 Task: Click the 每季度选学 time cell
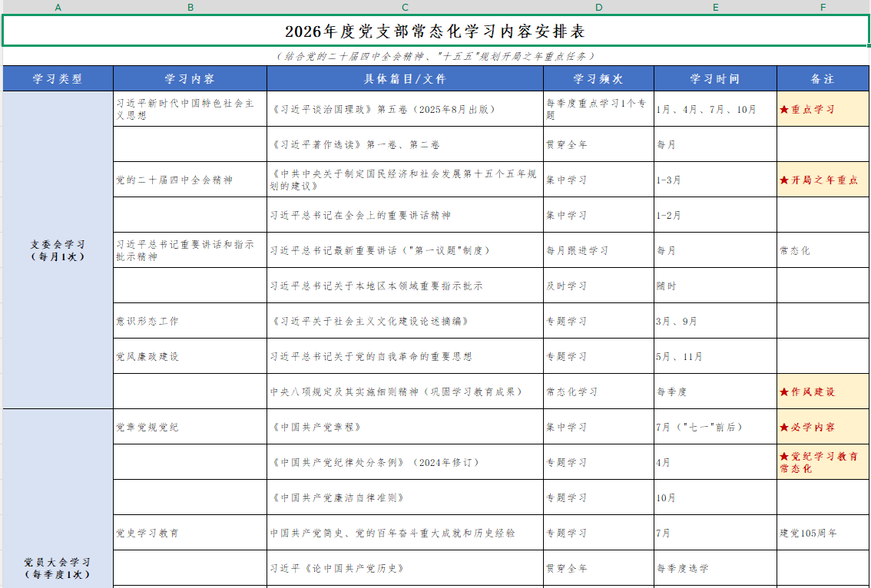click(x=715, y=568)
